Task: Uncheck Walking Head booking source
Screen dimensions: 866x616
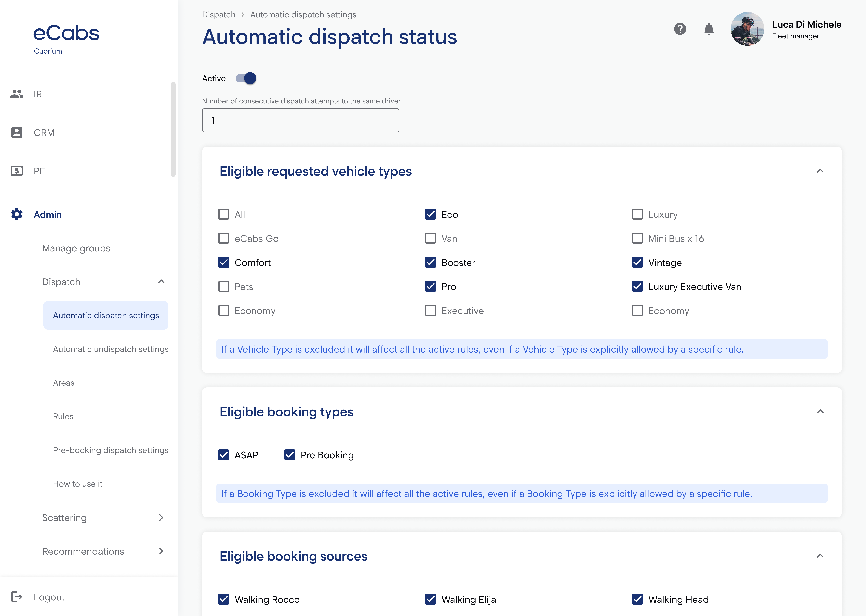Action: click(637, 599)
